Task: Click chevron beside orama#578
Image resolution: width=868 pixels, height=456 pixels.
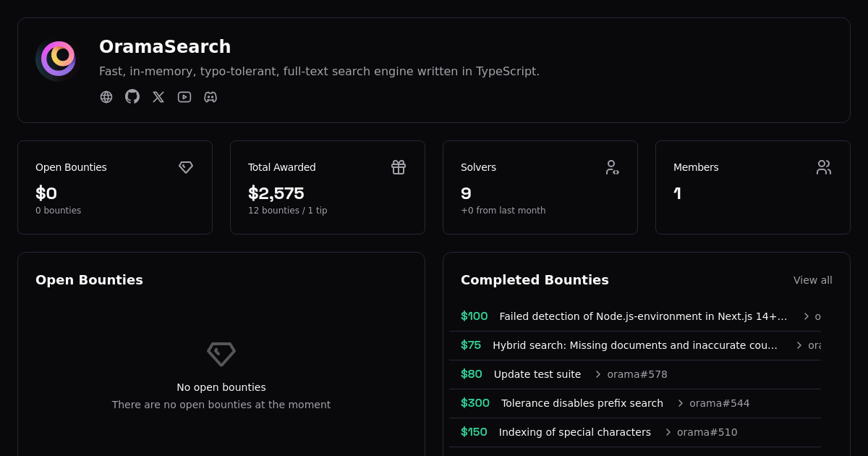Action: pyautogui.click(x=598, y=374)
